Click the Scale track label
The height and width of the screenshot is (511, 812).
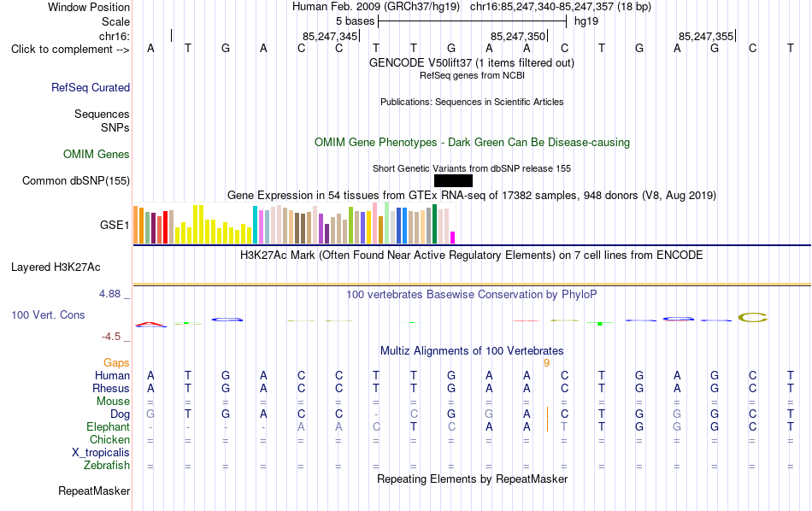(x=115, y=21)
